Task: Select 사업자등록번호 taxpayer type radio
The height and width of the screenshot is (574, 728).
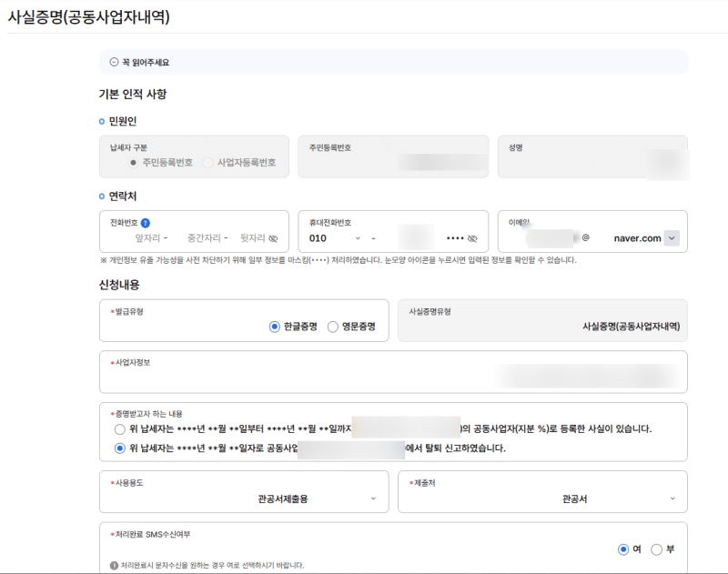Action: point(208,163)
